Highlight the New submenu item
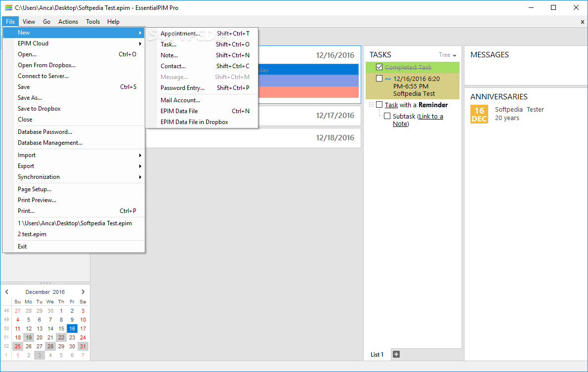This screenshot has width=588, height=372. (x=74, y=33)
